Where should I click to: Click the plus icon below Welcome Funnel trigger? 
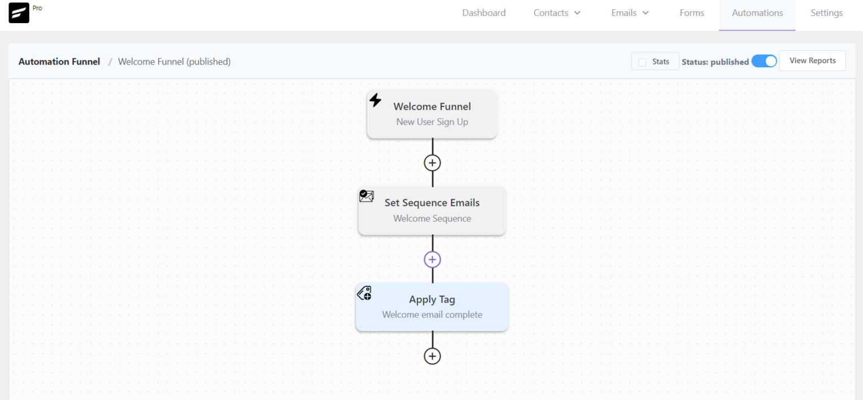[432, 162]
